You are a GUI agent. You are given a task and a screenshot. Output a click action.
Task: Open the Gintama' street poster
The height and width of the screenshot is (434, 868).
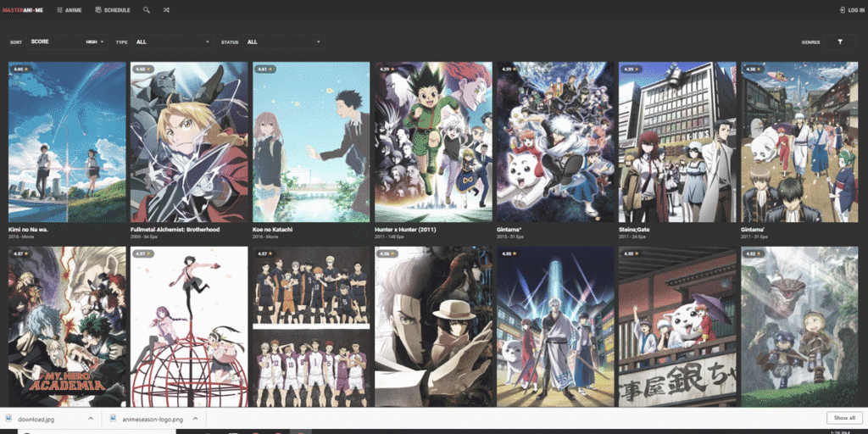799,142
